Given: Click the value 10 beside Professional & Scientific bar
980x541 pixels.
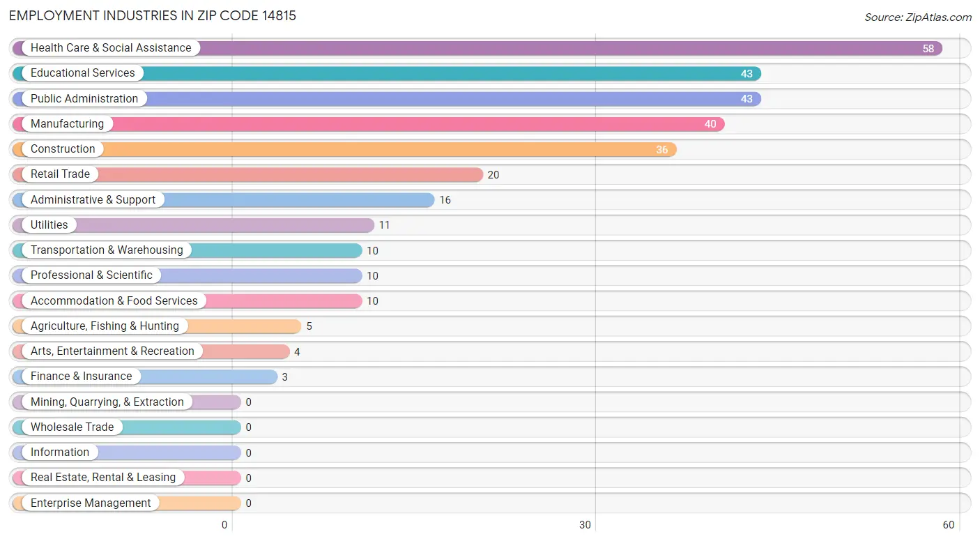Looking at the screenshot, I should 372,276.
